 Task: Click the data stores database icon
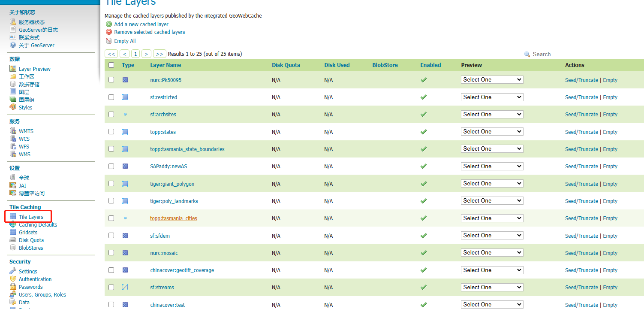click(13, 84)
